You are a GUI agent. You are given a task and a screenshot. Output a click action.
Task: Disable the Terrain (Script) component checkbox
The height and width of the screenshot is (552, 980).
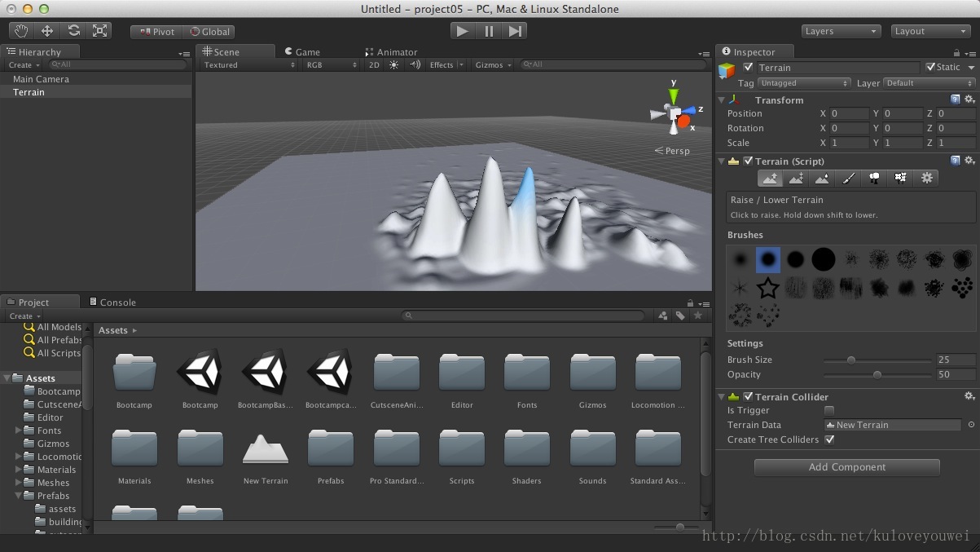coord(748,161)
